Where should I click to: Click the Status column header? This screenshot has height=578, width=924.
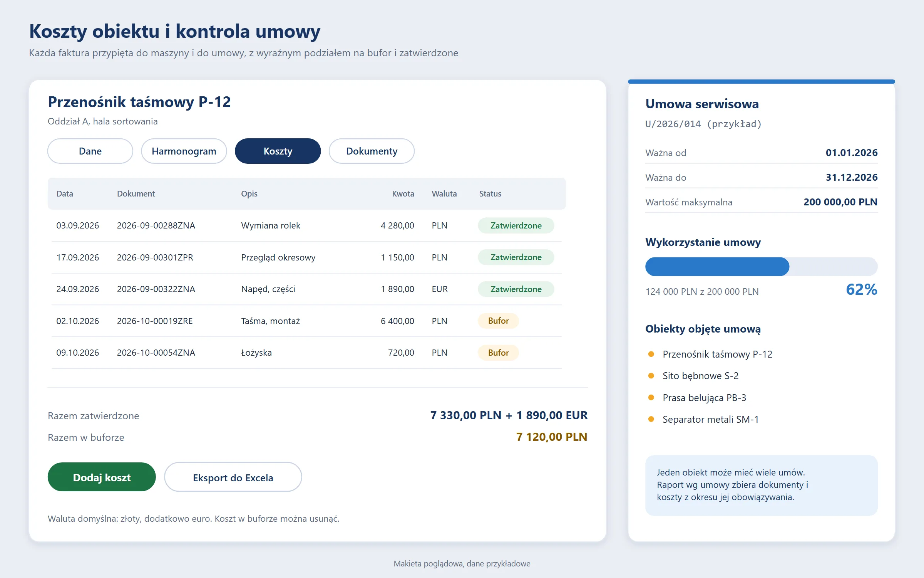(490, 194)
